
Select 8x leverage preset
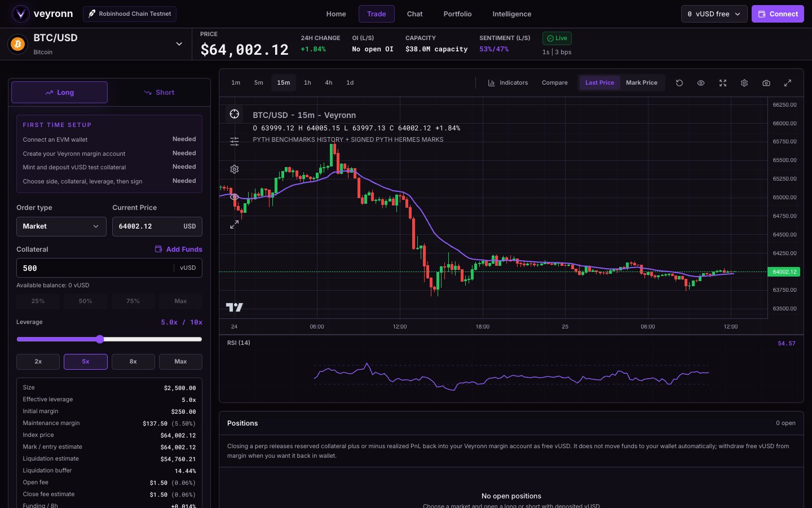(x=133, y=362)
